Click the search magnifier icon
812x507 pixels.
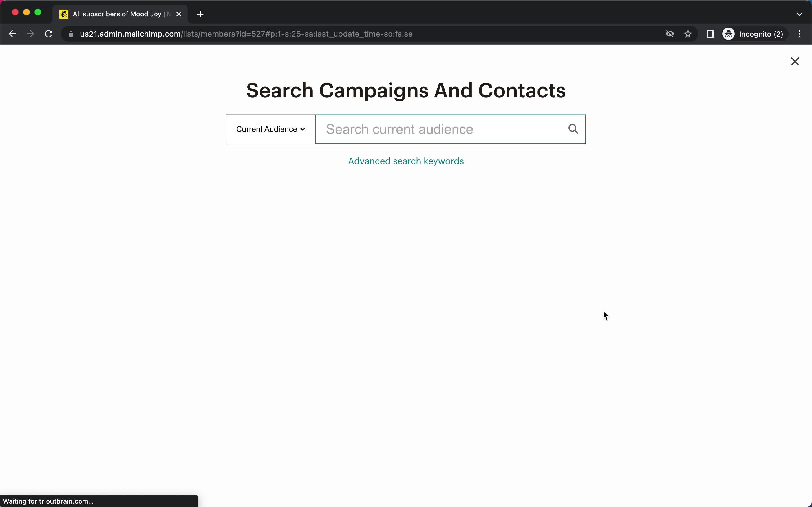point(573,129)
